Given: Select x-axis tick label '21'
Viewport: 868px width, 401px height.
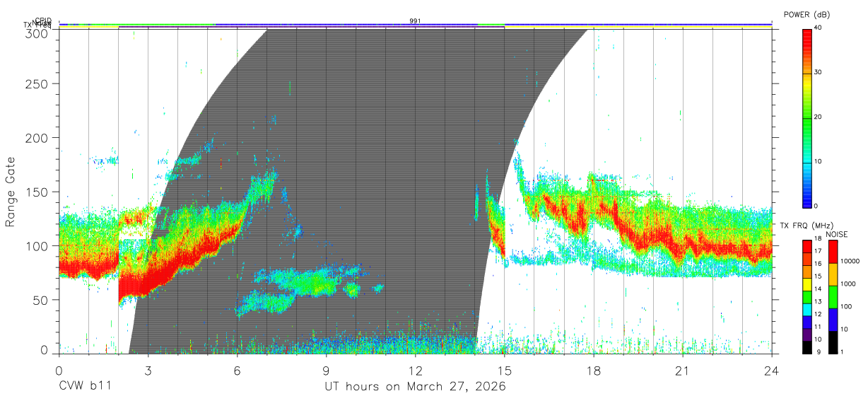Looking at the screenshot, I should (683, 370).
